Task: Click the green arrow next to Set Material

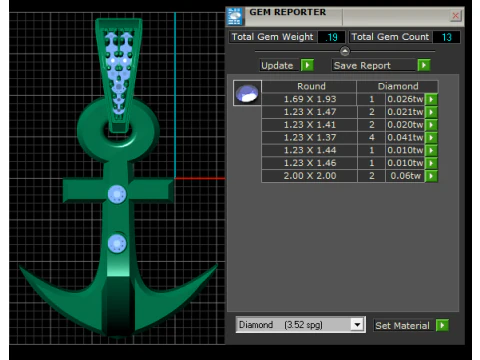Action: 442,325
